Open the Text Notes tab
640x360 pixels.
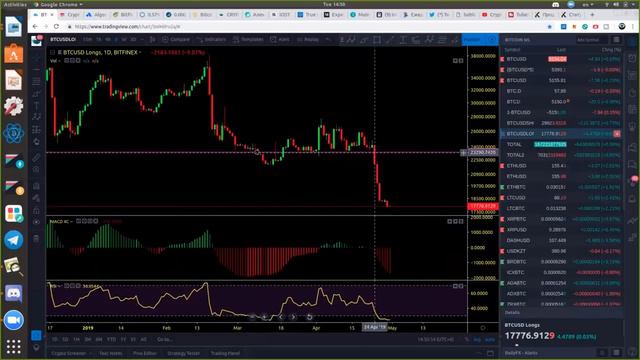tap(111, 353)
